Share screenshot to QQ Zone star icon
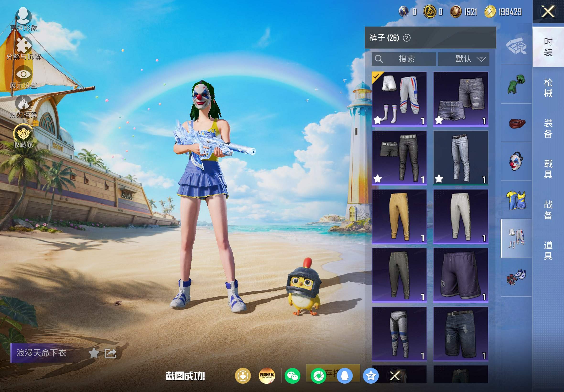The height and width of the screenshot is (392, 564). (371, 376)
